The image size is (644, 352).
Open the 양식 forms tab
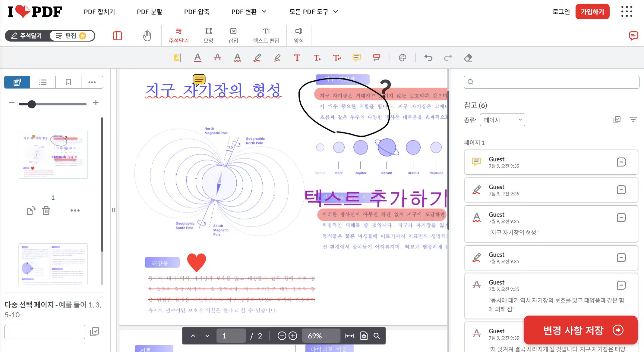click(299, 36)
